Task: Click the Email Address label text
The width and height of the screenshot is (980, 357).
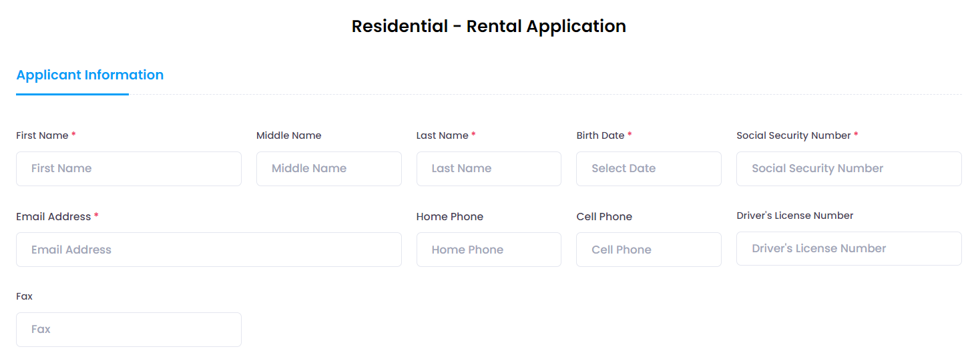Action: [x=53, y=217]
